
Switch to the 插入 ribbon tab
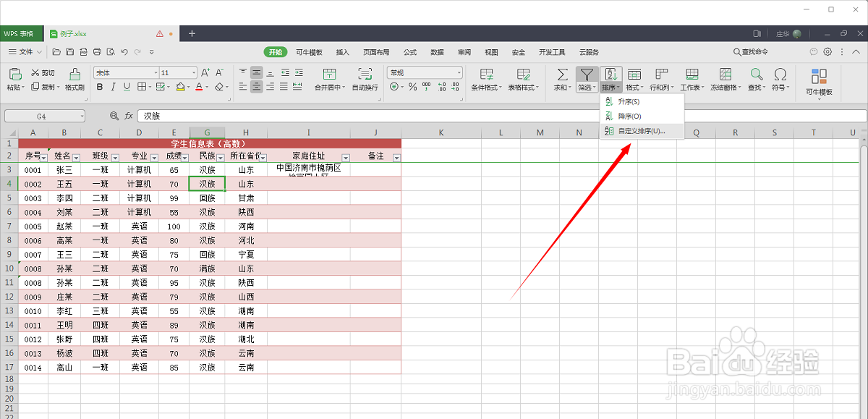[x=342, y=52]
